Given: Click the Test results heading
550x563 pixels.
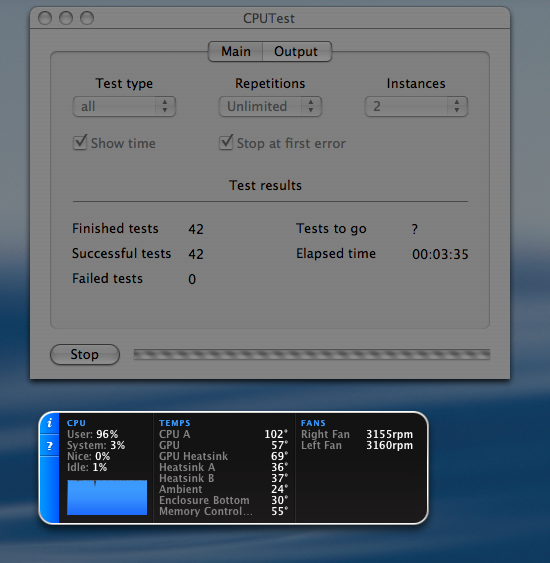Looking at the screenshot, I should [x=265, y=185].
